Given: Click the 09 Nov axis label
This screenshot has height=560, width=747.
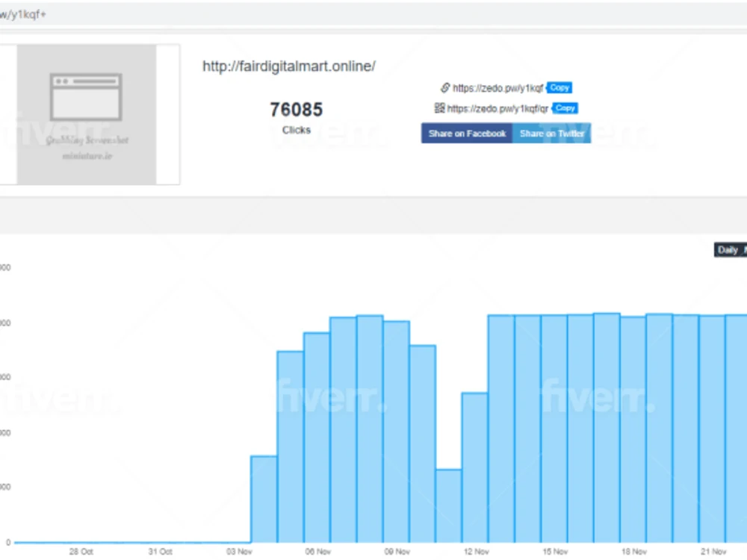Looking at the screenshot, I should point(397,552).
